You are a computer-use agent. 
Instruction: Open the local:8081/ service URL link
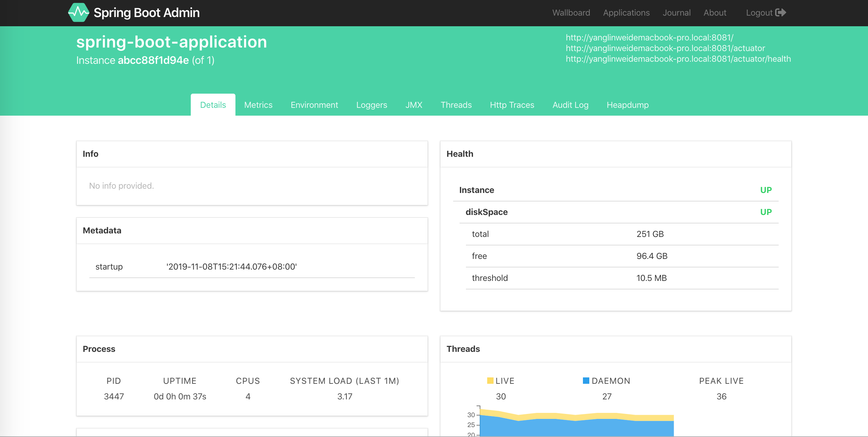coord(650,37)
